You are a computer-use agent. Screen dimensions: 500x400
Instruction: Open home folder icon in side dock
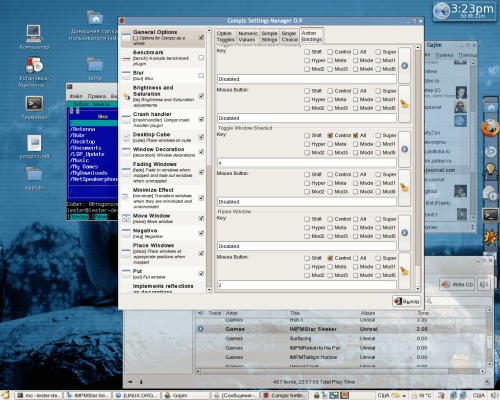[x=491, y=108]
